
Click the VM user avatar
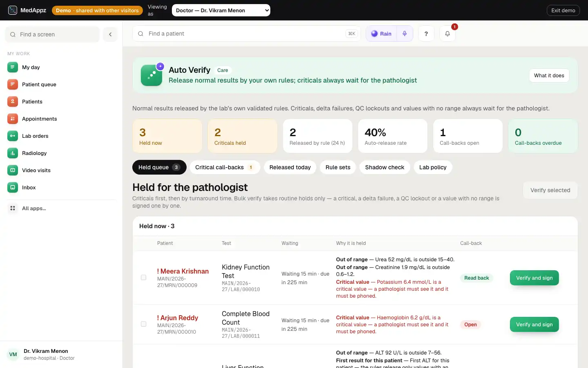point(13,354)
